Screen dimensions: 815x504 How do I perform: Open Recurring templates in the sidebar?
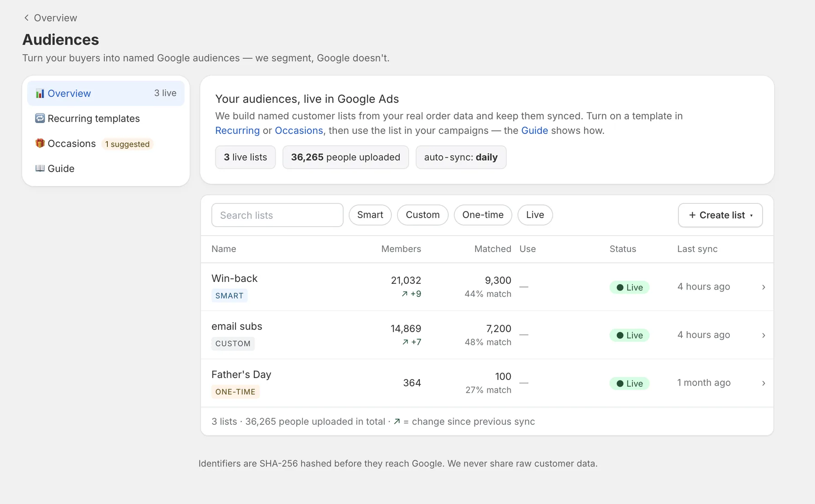pos(106,119)
